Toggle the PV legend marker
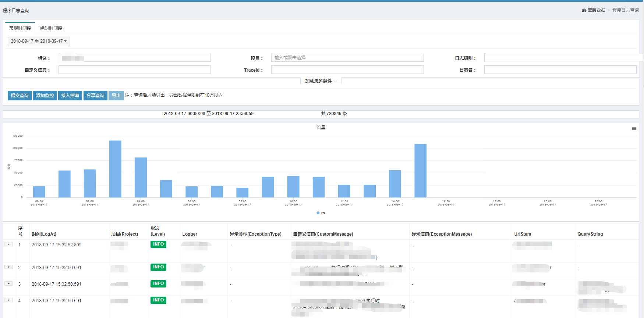Image resolution: width=644 pixels, height=318 pixels. (x=318, y=213)
